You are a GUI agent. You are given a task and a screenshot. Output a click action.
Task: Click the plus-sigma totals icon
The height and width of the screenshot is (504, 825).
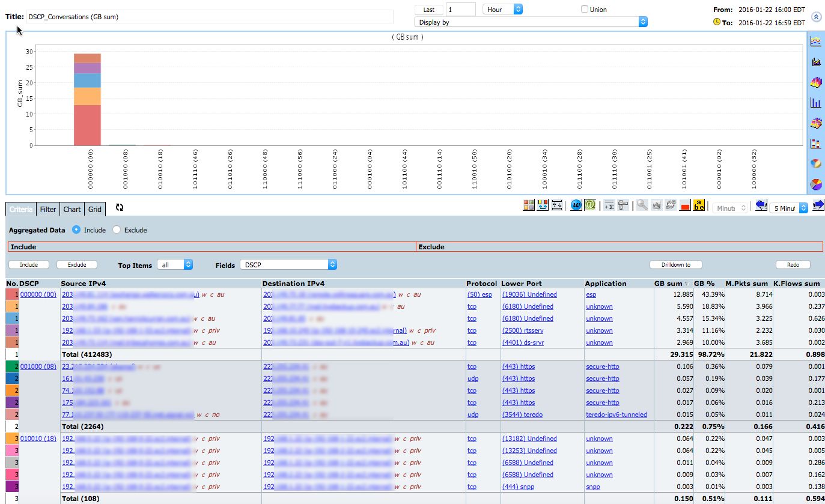pyautogui.click(x=609, y=205)
